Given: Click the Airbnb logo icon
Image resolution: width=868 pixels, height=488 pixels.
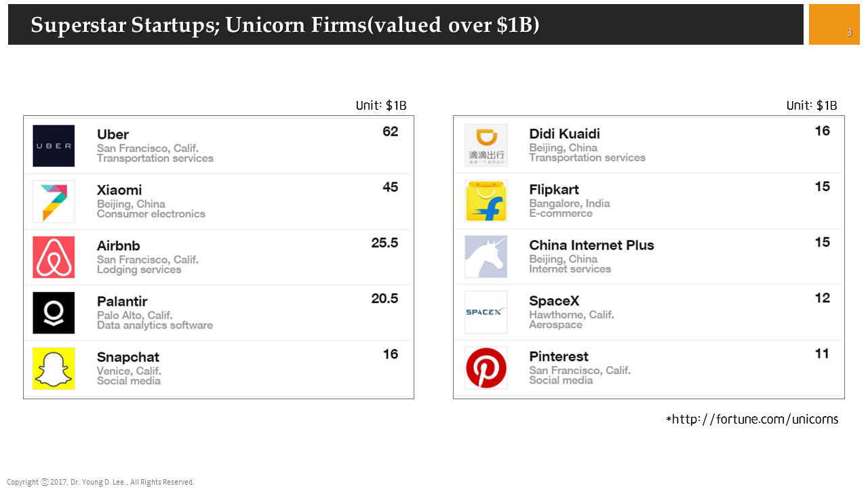Looking at the screenshot, I should point(54,257).
